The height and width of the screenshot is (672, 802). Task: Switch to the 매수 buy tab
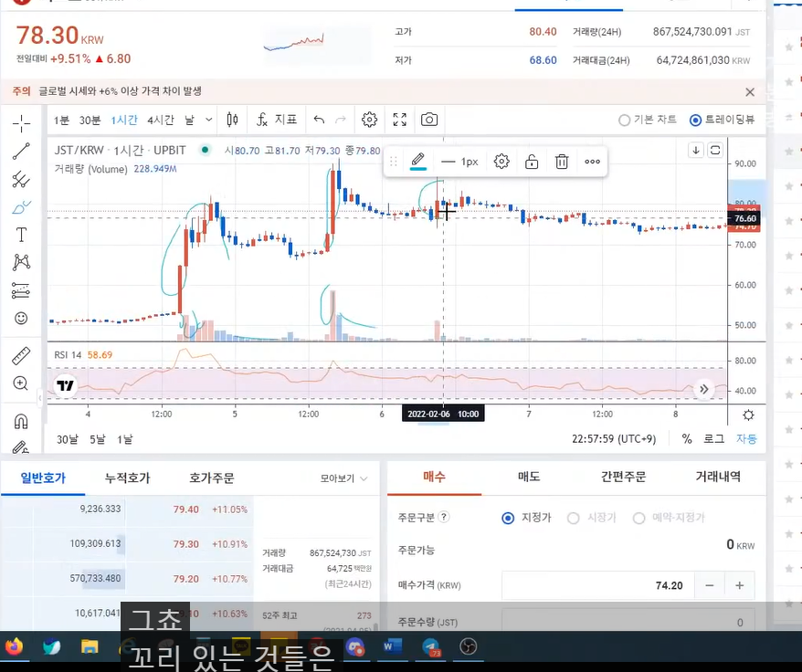[x=434, y=478]
